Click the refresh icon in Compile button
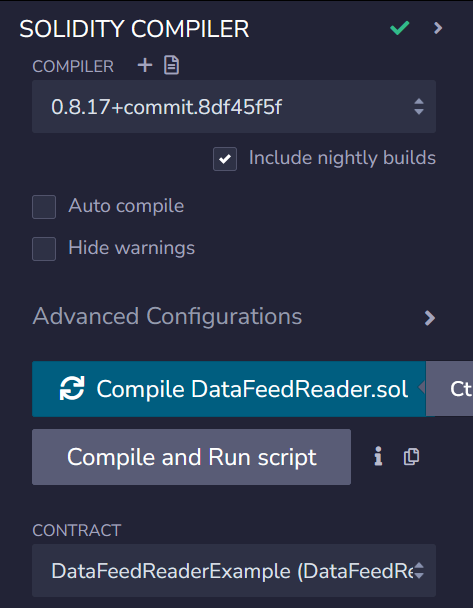Viewport: 473px width, 608px height. tap(72, 388)
